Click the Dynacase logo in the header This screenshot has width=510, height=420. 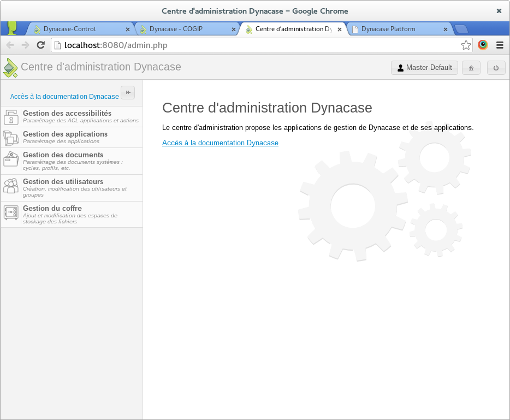[10, 68]
